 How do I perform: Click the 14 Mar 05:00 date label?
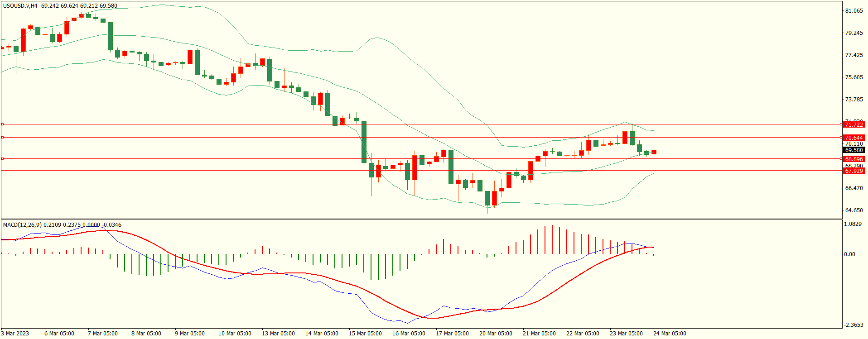point(322,334)
